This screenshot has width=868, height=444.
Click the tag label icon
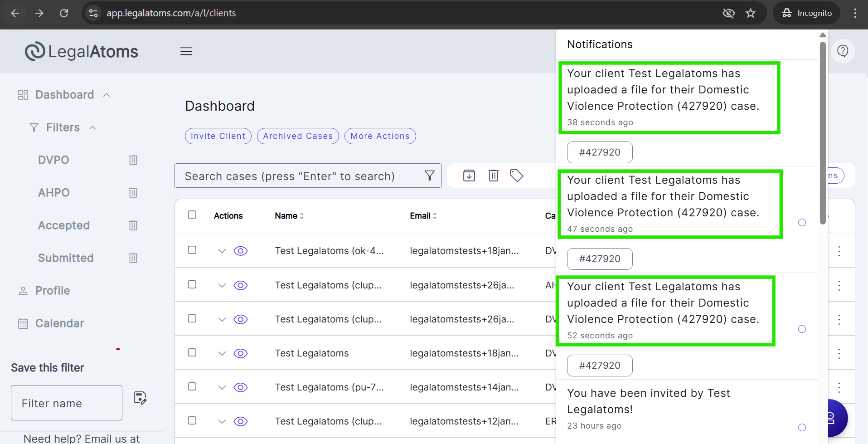(x=517, y=176)
